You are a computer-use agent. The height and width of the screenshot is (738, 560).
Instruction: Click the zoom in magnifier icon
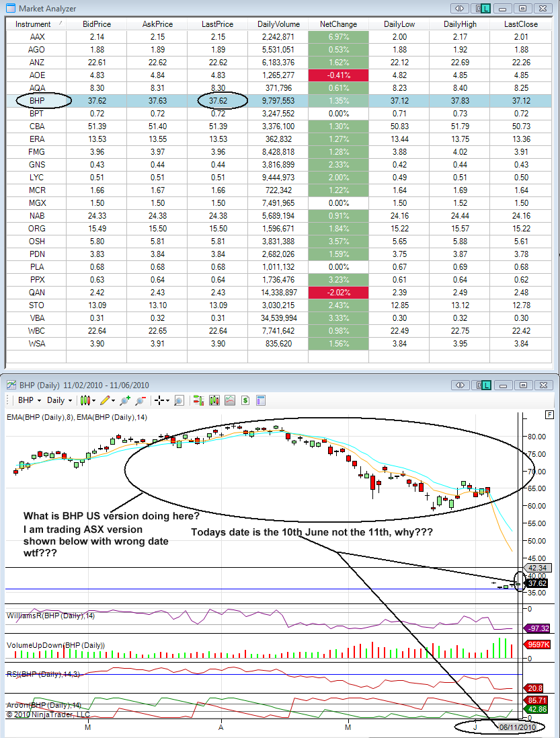(125, 400)
